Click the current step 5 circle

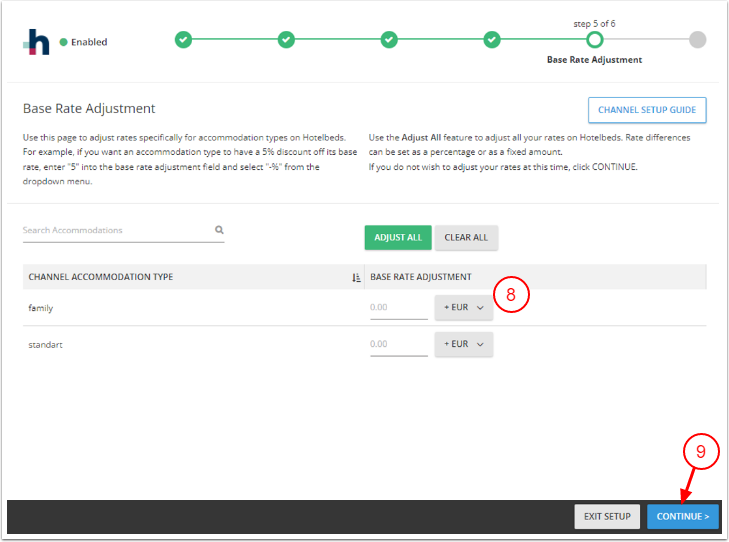595,40
